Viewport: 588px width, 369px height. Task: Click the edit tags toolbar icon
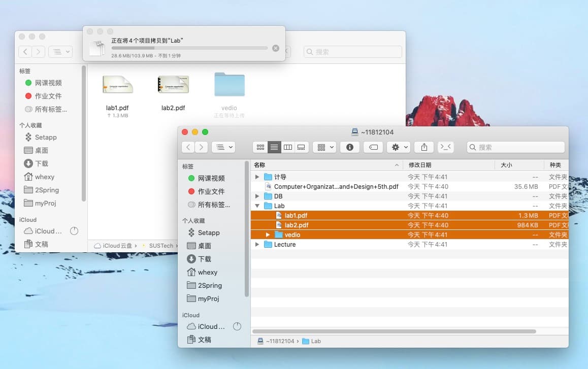click(x=373, y=147)
